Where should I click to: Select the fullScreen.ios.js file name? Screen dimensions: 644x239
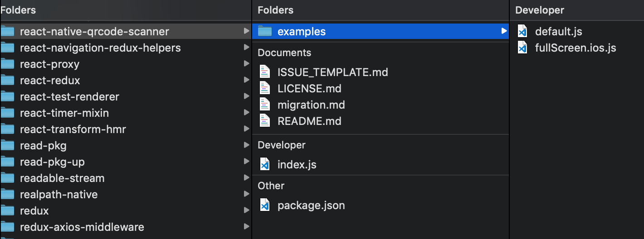coord(576,48)
